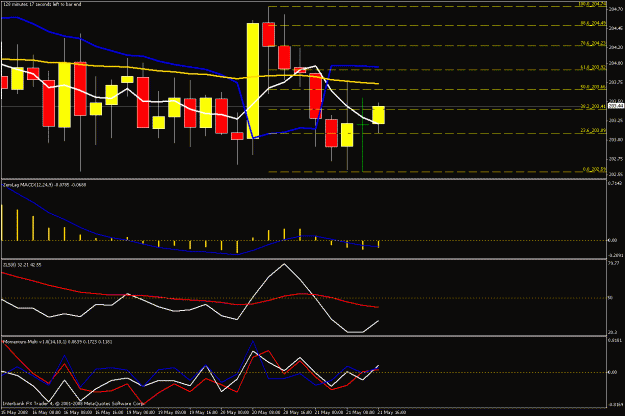Click the green vertical line near the latest candles

pyautogui.click(x=362, y=135)
